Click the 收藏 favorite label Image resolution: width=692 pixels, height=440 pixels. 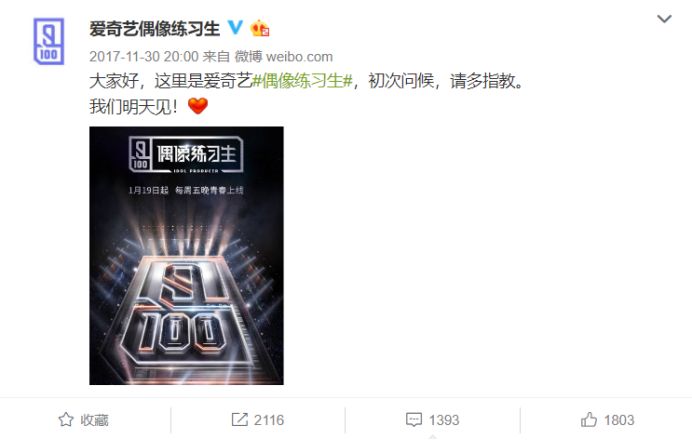94,420
